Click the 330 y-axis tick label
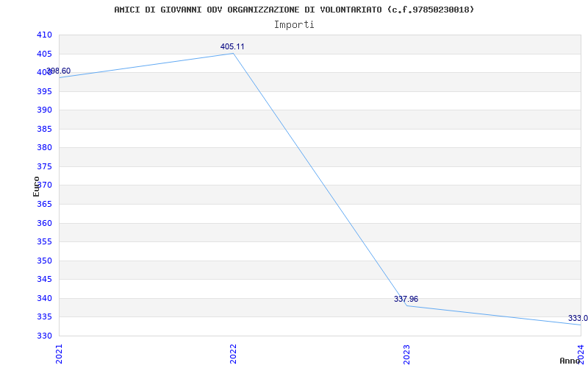Image resolution: width=588 pixels, height=368 pixels. pos(44,336)
